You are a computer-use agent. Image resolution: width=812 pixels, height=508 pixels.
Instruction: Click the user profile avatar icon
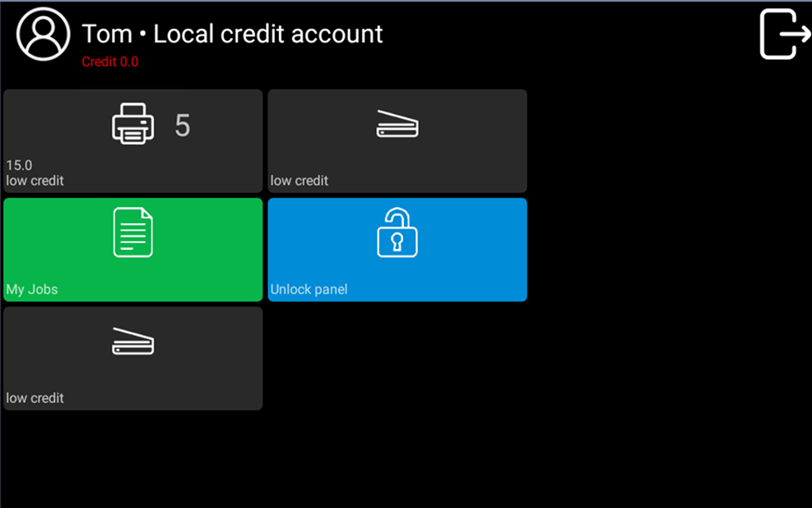point(43,34)
